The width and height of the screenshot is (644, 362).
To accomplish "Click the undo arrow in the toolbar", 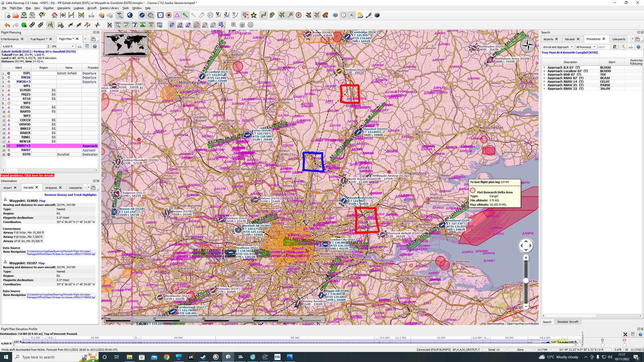I will (x=7, y=25).
